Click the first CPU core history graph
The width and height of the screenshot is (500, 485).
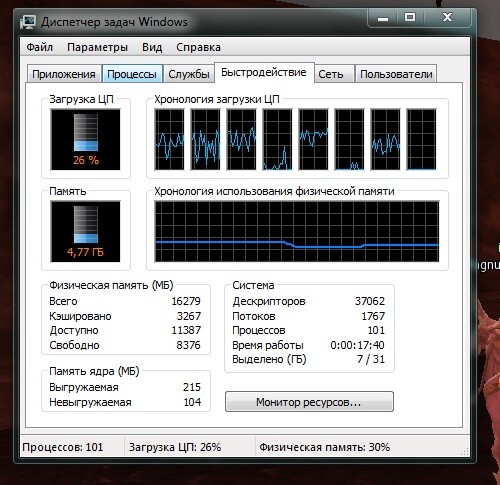pyautogui.click(x=170, y=140)
